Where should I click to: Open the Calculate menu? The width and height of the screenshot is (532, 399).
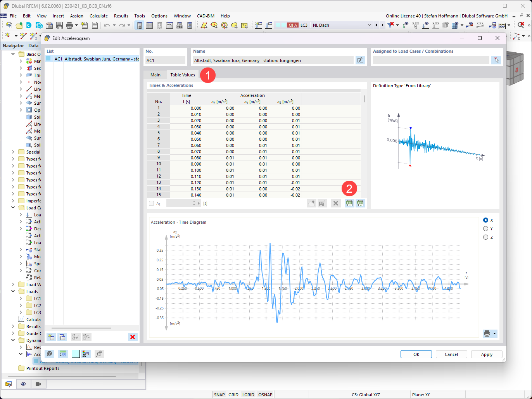click(x=98, y=16)
